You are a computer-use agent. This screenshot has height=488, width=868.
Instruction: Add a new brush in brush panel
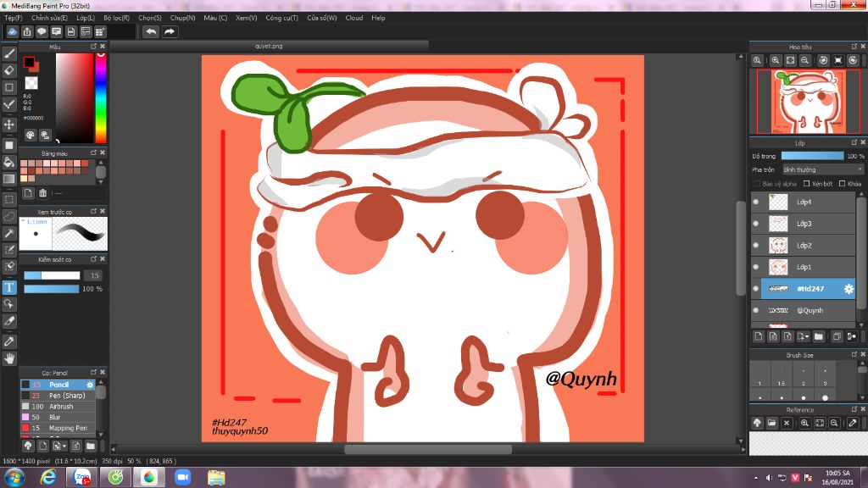(42, 446)
